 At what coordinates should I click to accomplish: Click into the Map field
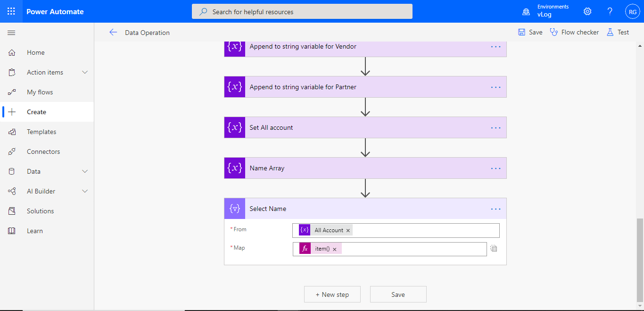390,249
